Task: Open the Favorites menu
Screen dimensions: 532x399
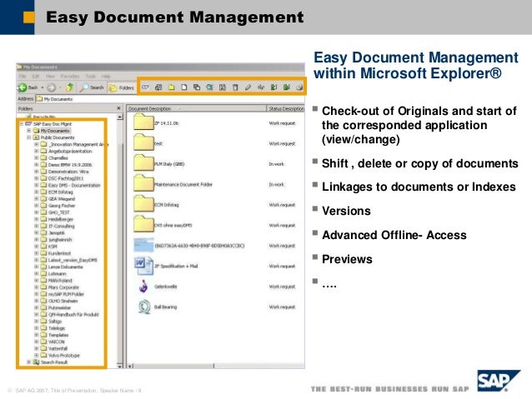Action: tap(70, 77)
